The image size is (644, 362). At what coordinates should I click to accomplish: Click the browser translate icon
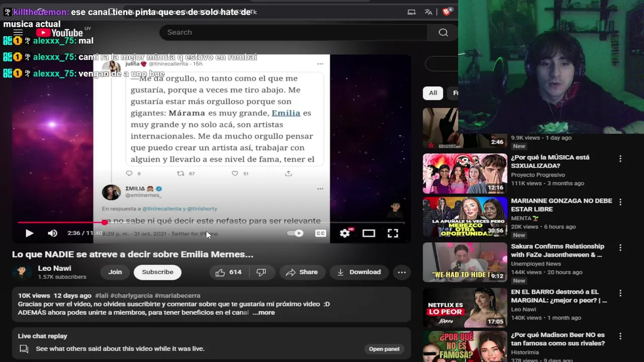(429, 12)
